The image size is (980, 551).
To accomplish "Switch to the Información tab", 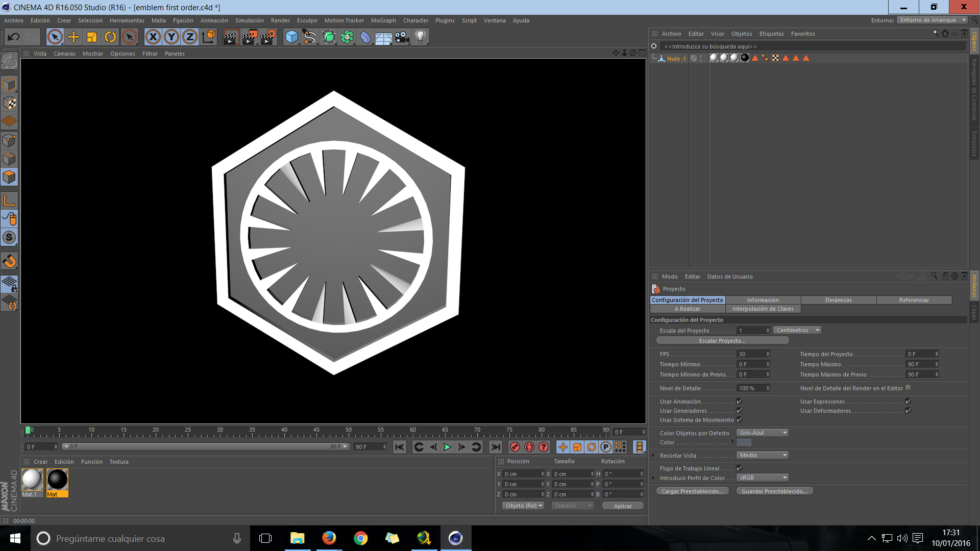I will click(763, 300).
